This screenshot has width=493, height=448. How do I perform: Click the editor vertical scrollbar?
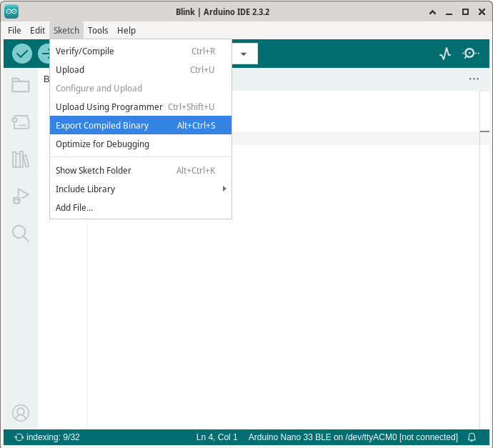(x=484, y=259)
